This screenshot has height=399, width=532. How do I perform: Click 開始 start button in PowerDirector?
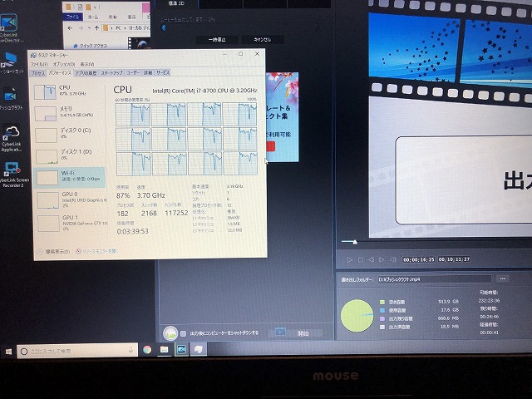tap(303, 333)
